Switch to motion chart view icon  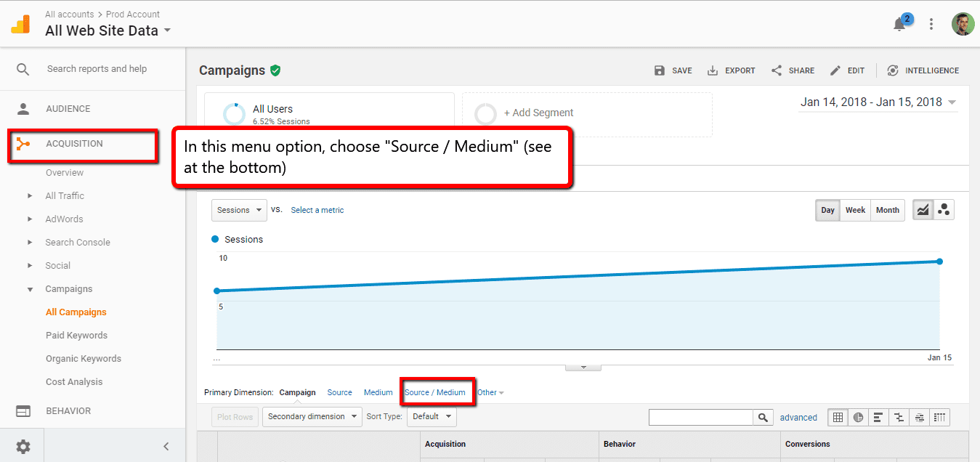point(944,210)
